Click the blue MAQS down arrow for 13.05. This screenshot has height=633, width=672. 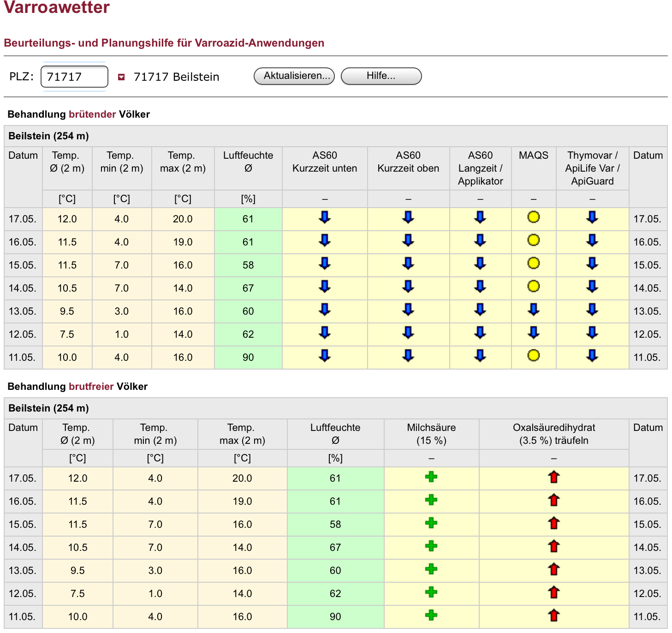[533, 309]
